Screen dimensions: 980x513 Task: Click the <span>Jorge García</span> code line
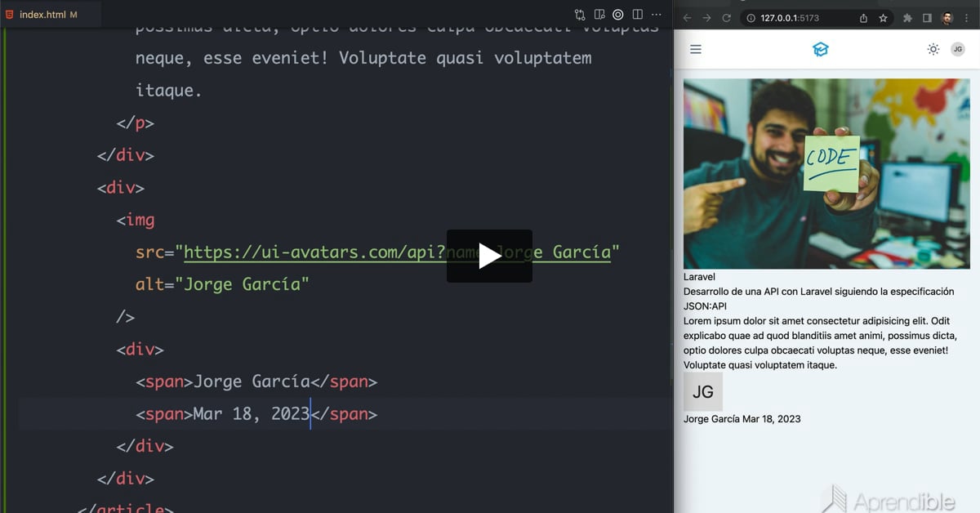pyautogui.click(x=256, y=381)
